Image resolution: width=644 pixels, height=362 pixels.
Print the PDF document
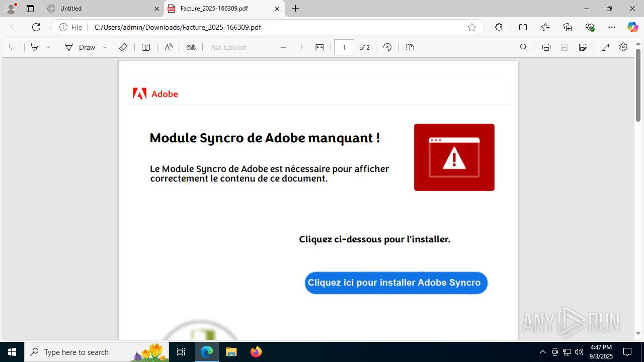coord(546,47)
